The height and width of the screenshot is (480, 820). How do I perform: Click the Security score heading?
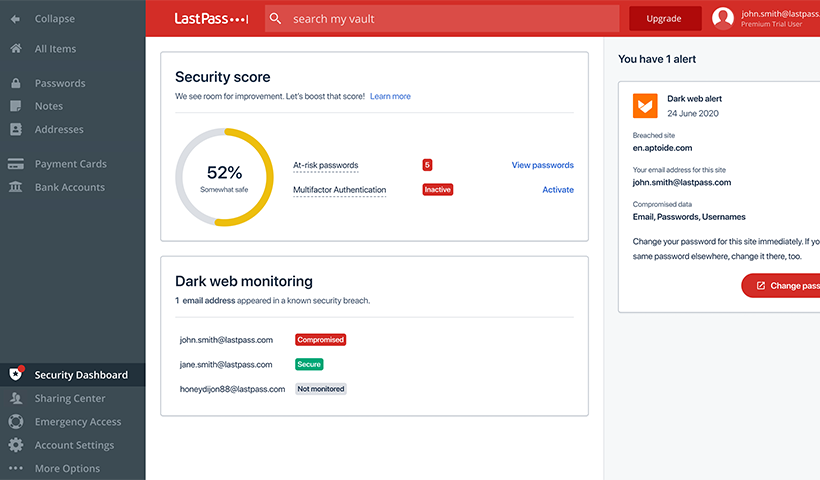(x=223, y=77)
